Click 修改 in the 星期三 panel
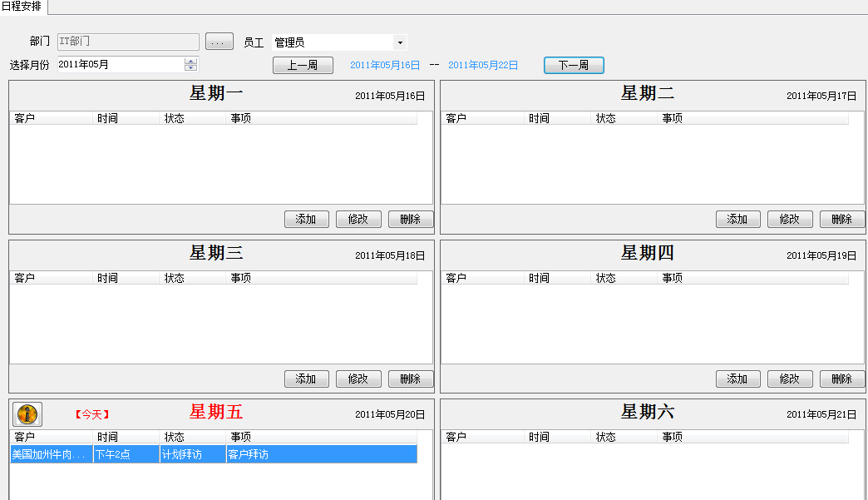This screenshot has height=500, width=868. coord(358,379)
